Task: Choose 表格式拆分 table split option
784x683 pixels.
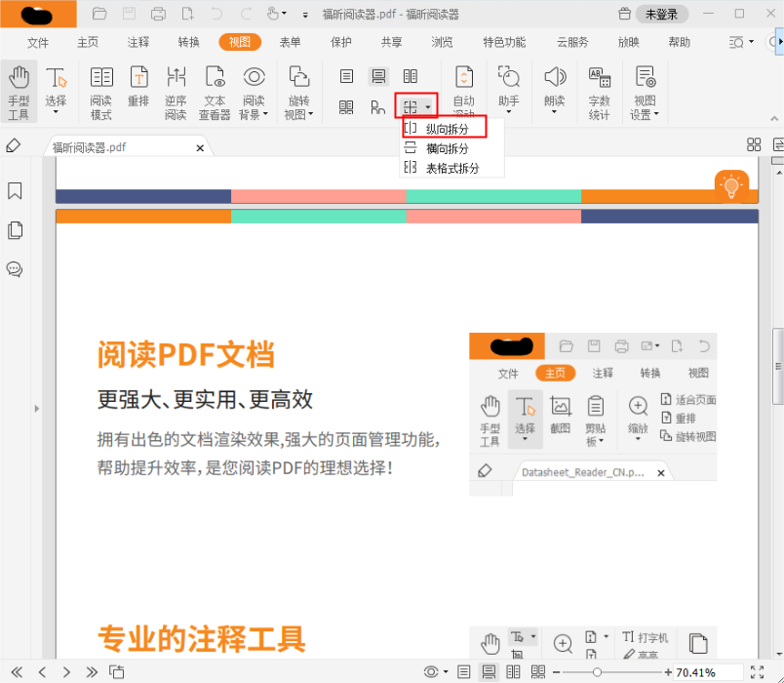Action: (451, 167)
